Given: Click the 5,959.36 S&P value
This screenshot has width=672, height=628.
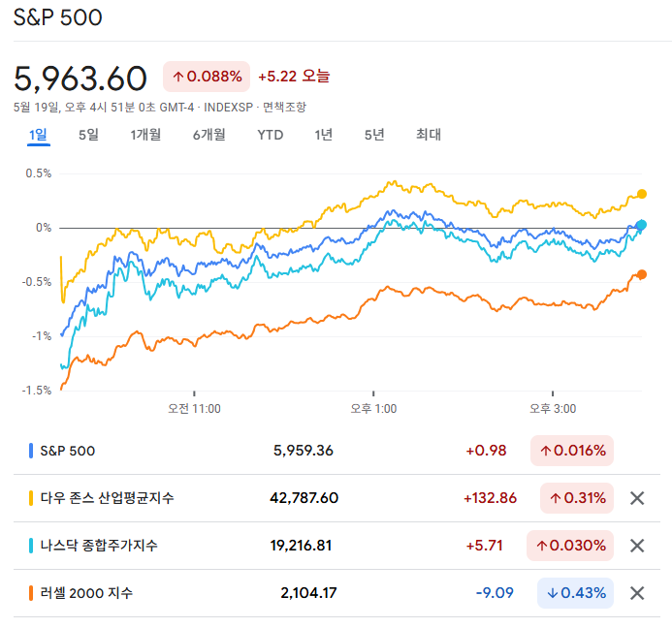Looking at the screenshot, I should (x=303, y=451).
